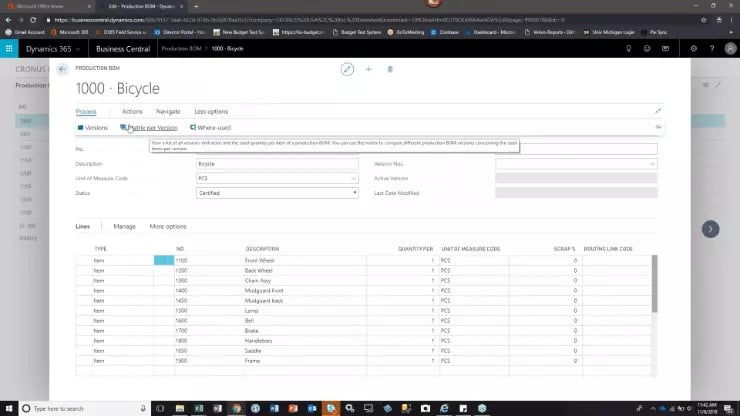Select the Bell description cell

click(305, 321)
